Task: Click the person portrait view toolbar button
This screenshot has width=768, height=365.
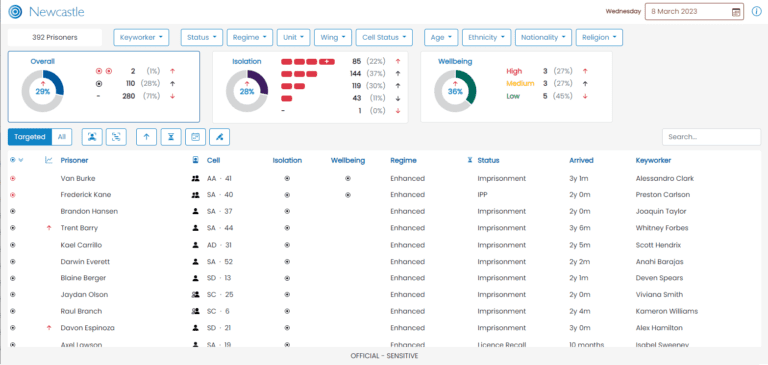Action: pos(92,137)
